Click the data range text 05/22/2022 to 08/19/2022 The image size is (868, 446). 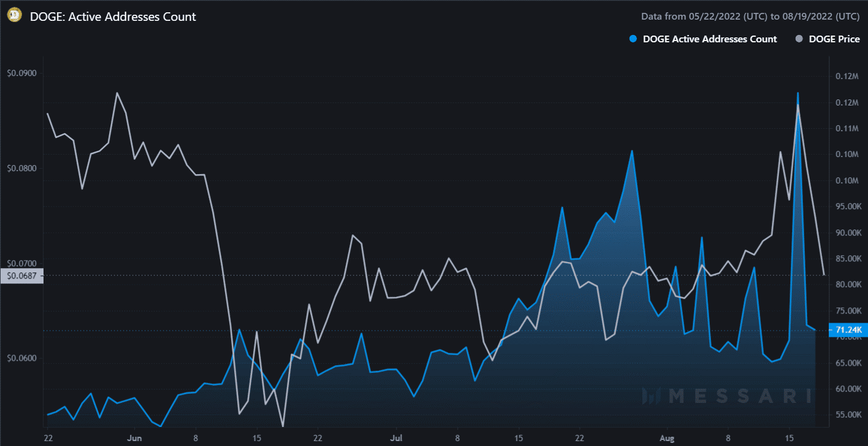[751, 17]
